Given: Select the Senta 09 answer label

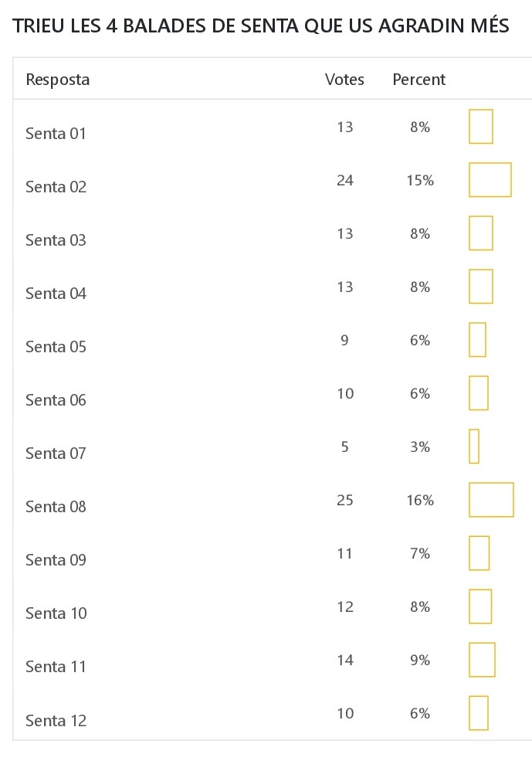Looking at the screenshot, I should (x=56, y=560).
